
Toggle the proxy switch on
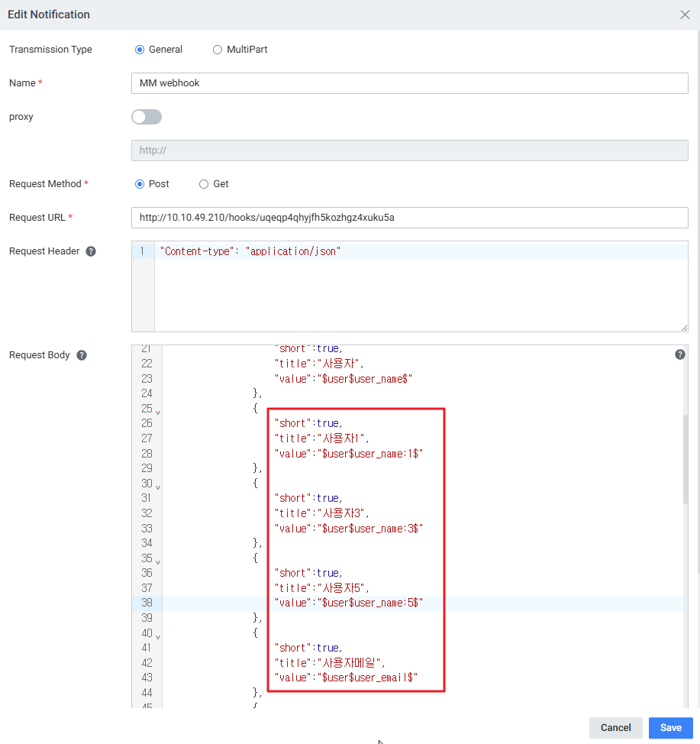[147, 117]
